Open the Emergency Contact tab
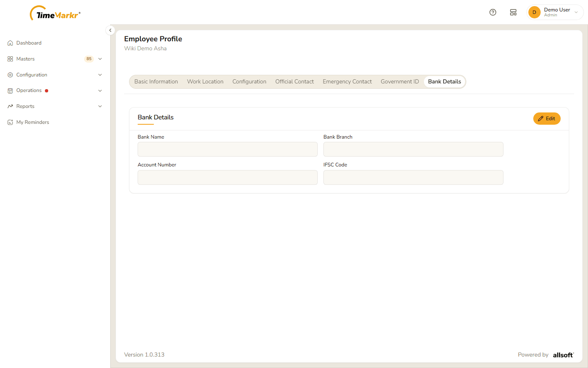The width and height of the screenshot is (588, 368). coord(347,82)
